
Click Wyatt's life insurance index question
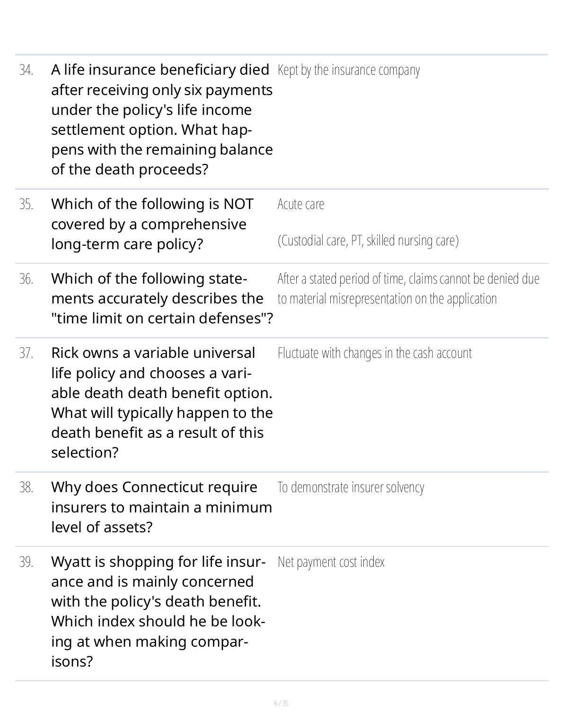[x=158, y=612]
